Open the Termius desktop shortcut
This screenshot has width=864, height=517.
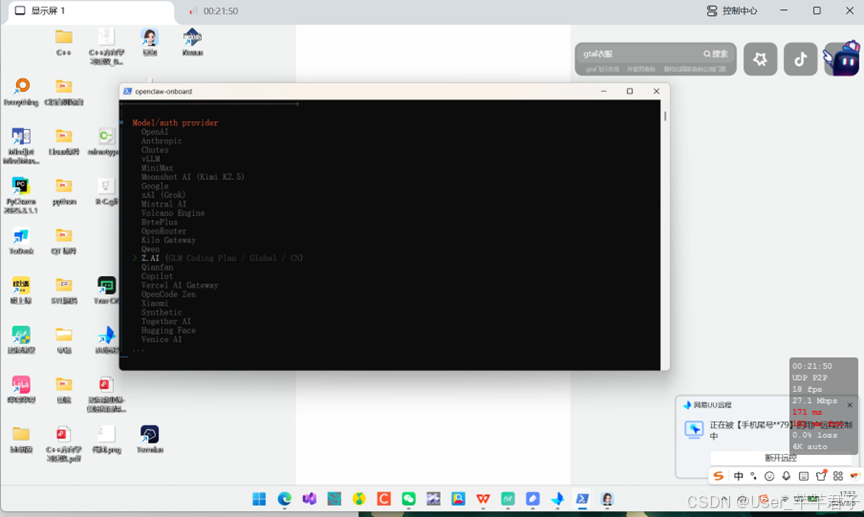[150, 439]
